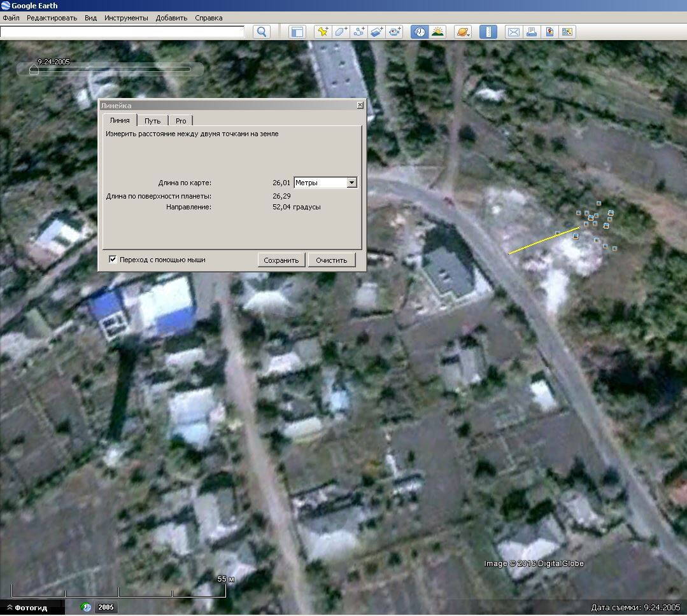Open the 'Инструменты' menu
Screen dimensions: 687x616
126,18
